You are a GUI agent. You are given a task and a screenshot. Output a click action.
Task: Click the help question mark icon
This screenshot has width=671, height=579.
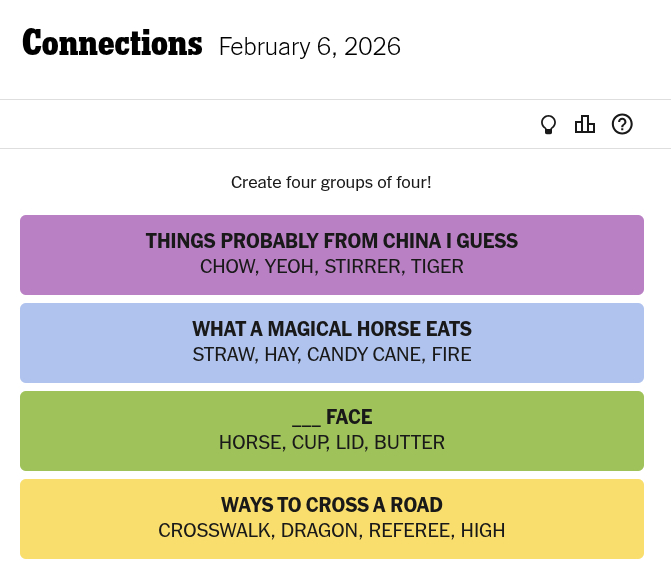coord(622,125)
